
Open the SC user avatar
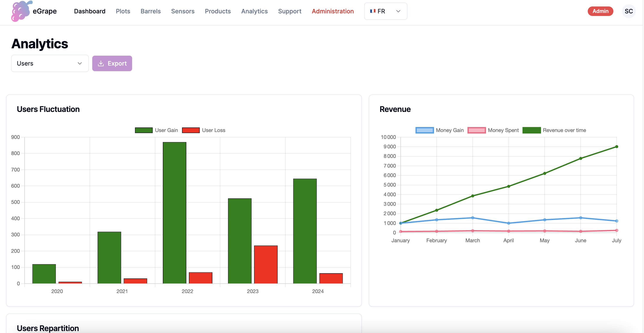pyautogui.click(x=628, y=11)
